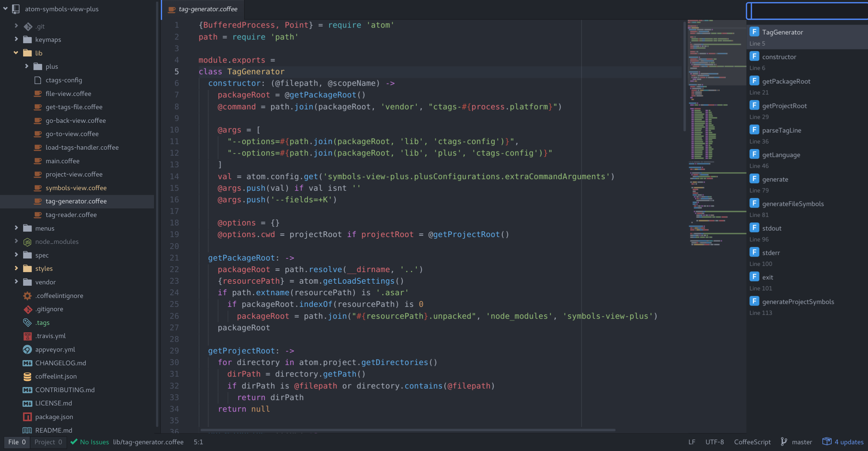Click the coffee cup icon of main.coffee

pyautogui.click(x=38, y=161)
